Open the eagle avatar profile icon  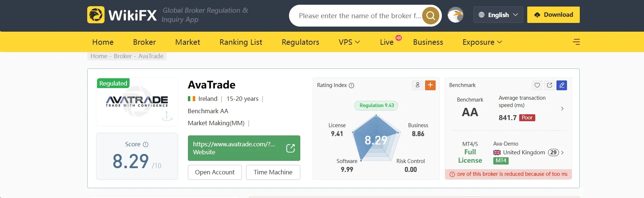[455, 15]
